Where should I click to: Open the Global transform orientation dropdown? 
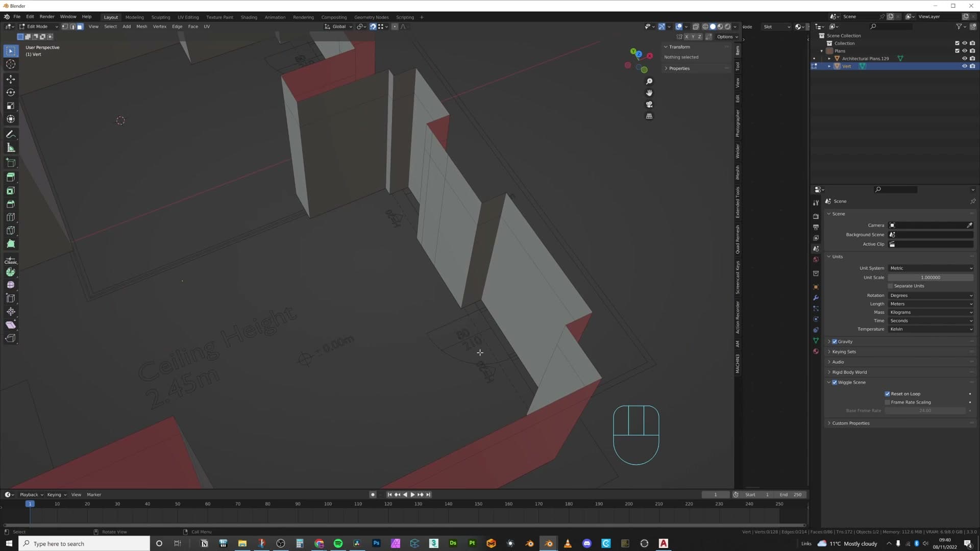tap(338, 27)
